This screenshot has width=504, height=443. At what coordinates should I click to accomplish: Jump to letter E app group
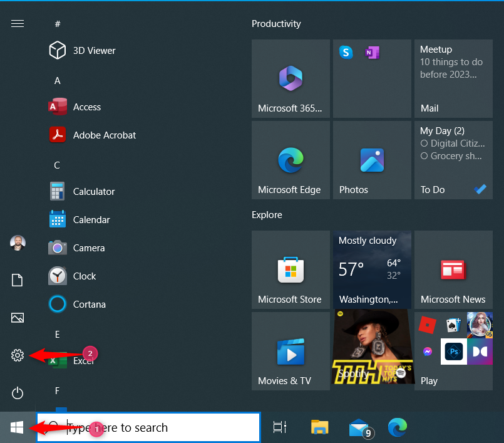click(x=57, y=334)
